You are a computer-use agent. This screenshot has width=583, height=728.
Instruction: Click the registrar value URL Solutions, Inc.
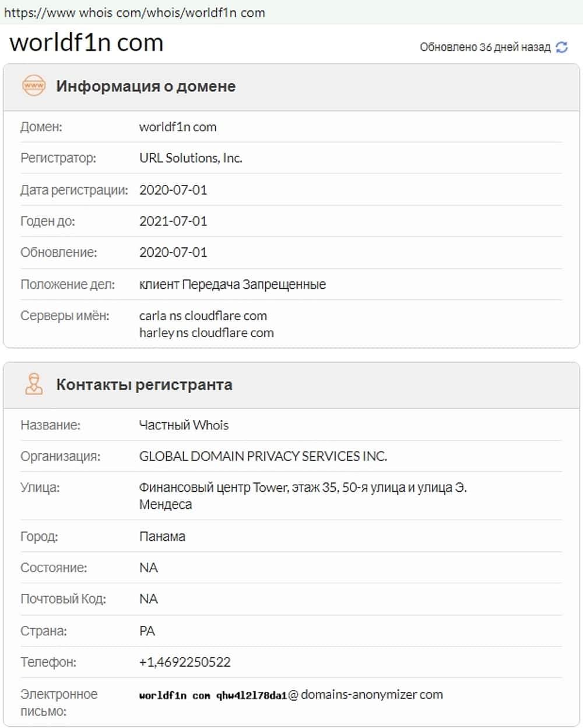[x=191, y=158]
